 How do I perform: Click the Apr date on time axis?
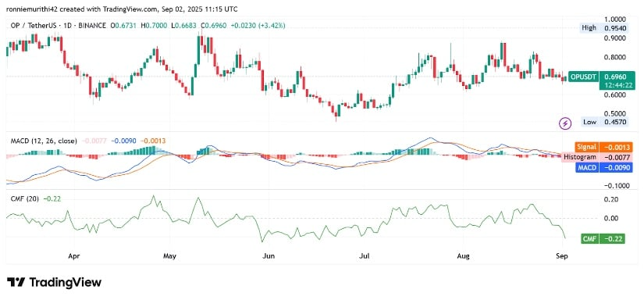pyautogui.click(x=73, y=256)
